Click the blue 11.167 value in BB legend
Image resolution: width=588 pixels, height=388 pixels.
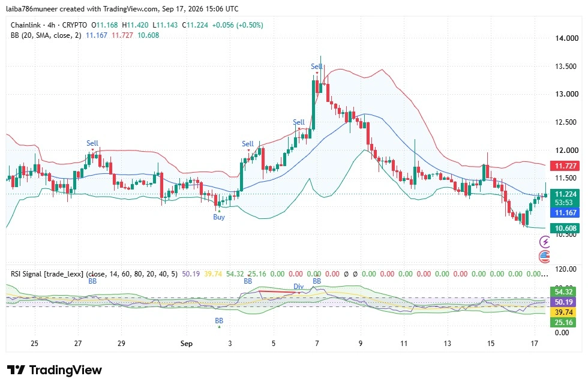coord(97,35)
